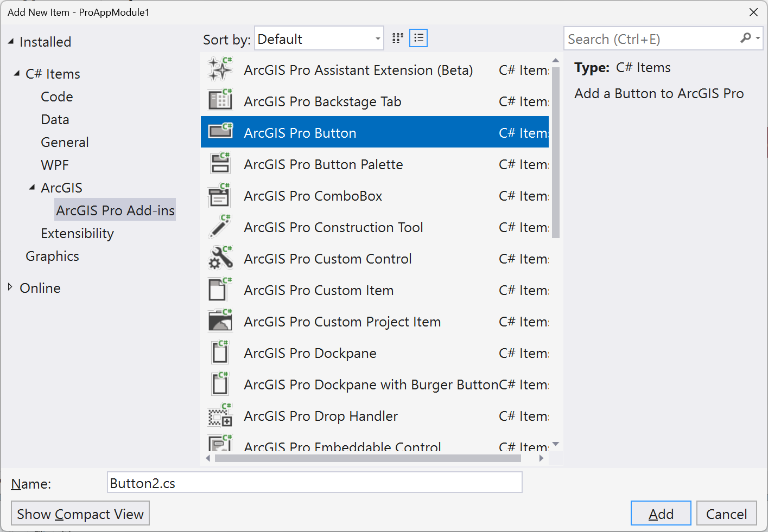
Task: Click the scroll up arrow
Action: coord(555,60)
